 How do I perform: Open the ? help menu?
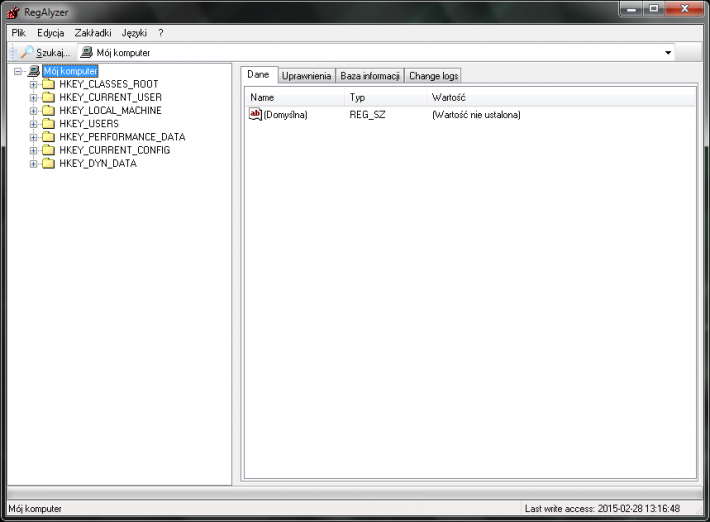pos(161,33)
